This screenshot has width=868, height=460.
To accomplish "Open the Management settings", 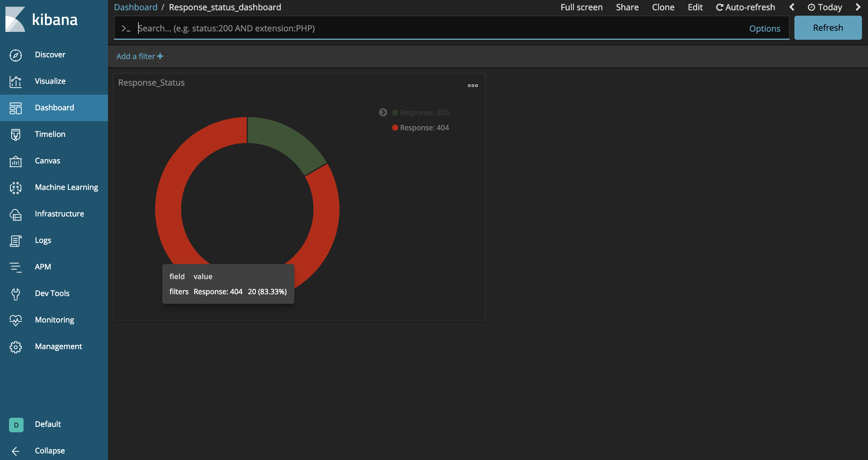I will point(58,346).
